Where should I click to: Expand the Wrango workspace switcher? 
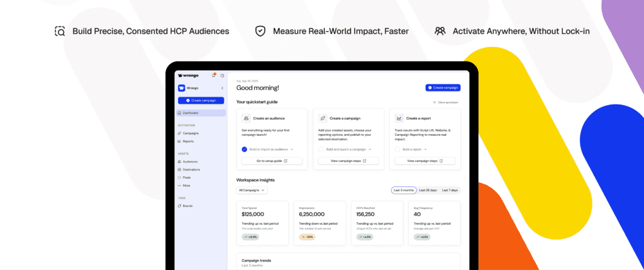coord(222,88)
